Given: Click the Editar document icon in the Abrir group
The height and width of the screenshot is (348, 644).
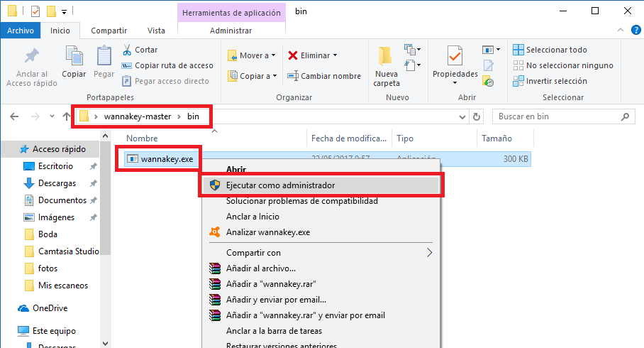Looking at the screenshot, I should click(x=488, y=65).
